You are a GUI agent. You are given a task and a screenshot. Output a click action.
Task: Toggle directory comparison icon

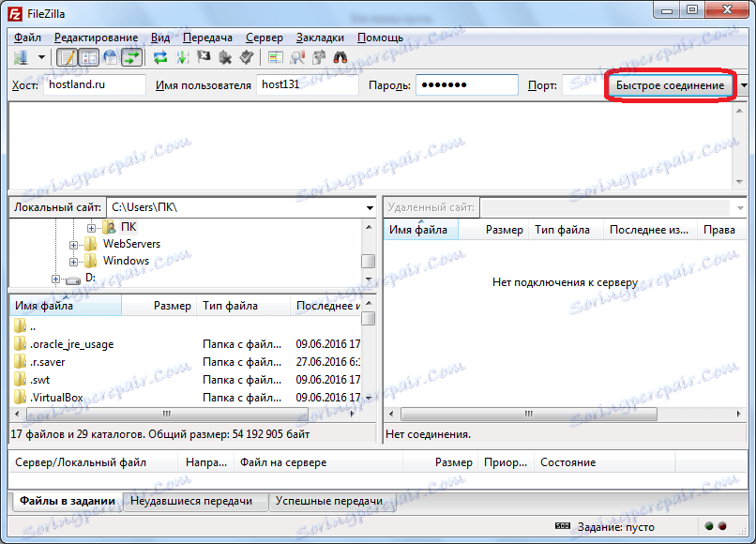(297, 58)
